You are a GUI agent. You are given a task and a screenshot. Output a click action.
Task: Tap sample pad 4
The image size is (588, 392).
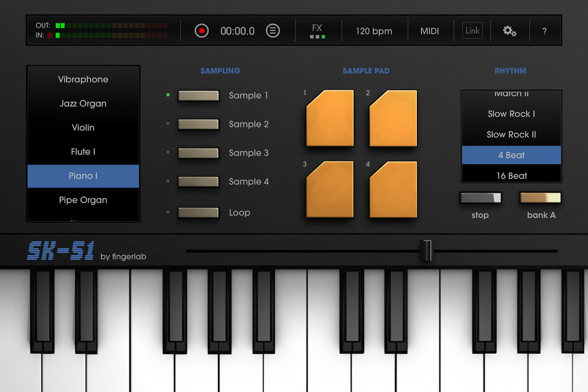pyautogui.click(x=393, y=189)
